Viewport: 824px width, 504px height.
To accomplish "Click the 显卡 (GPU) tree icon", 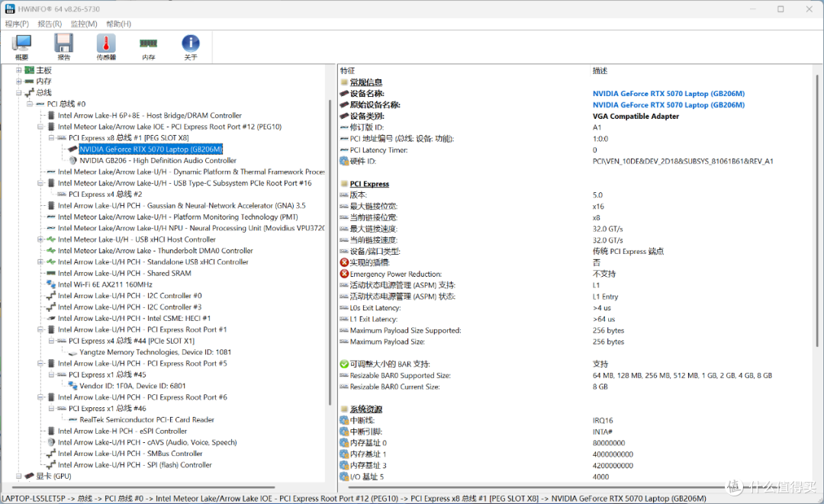I will tap(30, 477).
